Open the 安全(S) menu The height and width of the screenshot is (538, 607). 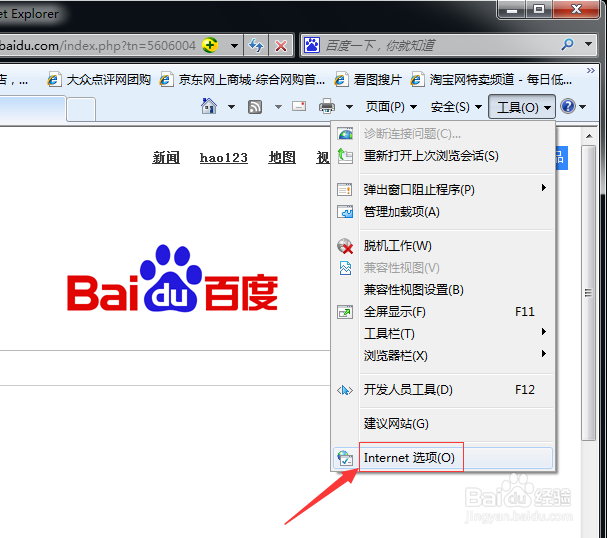(456, 107)
